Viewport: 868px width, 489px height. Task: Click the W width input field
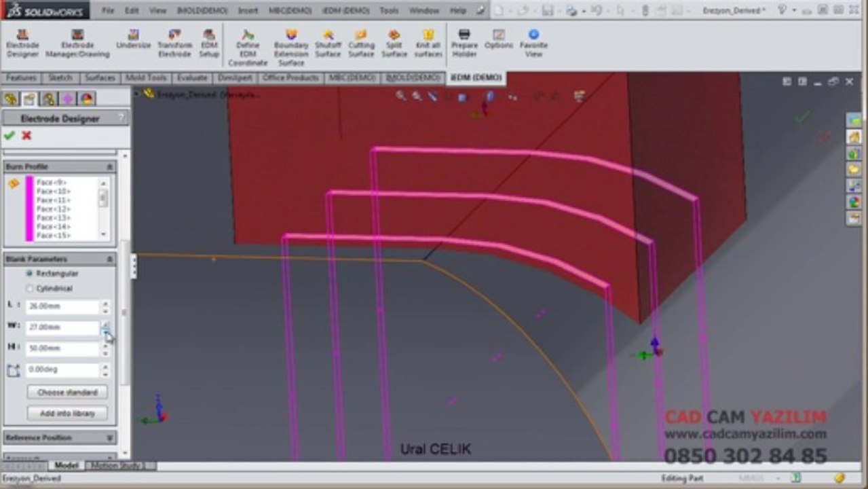62,327
